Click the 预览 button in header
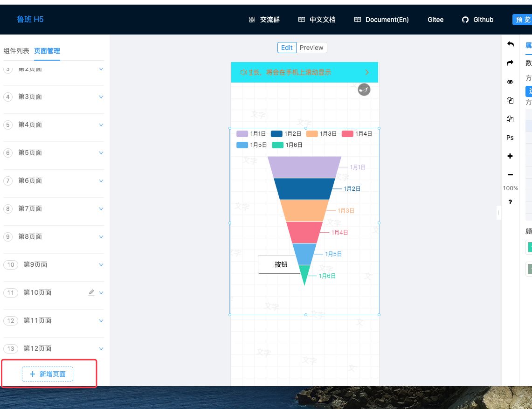The width and height of the screenshot is (532, 409). [x=523, y=20]
